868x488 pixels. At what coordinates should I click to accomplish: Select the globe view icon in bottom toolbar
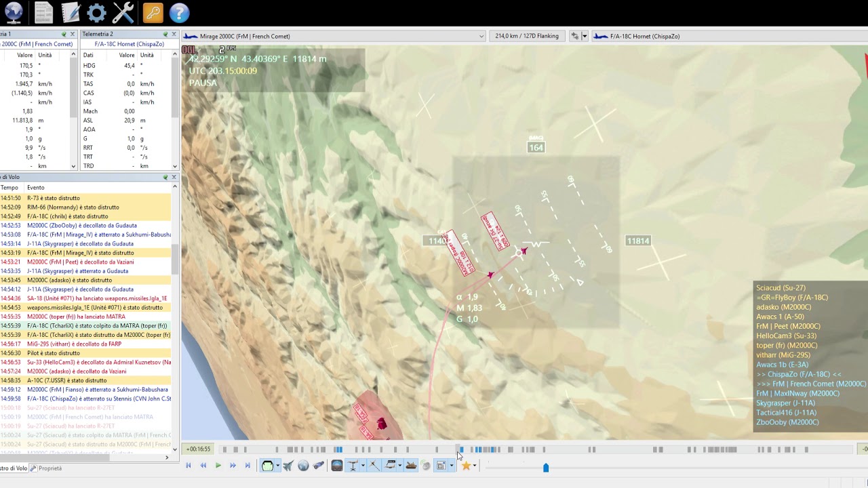tap(303, 466)
